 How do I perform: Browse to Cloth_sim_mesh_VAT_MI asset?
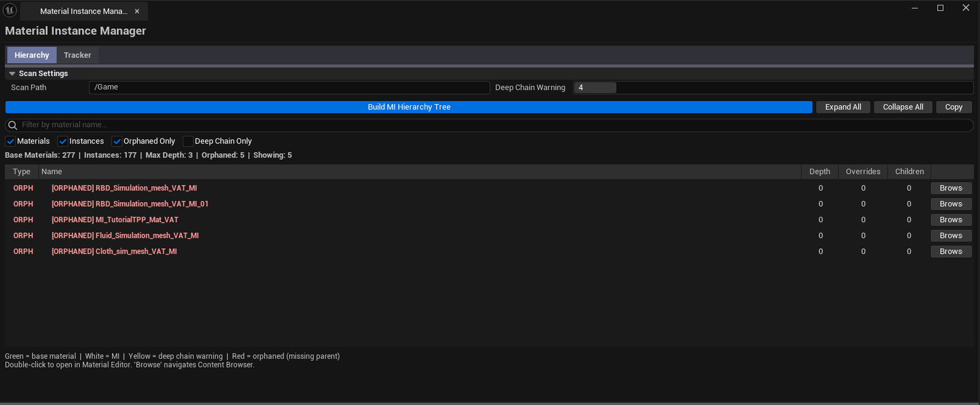point(951,252)
